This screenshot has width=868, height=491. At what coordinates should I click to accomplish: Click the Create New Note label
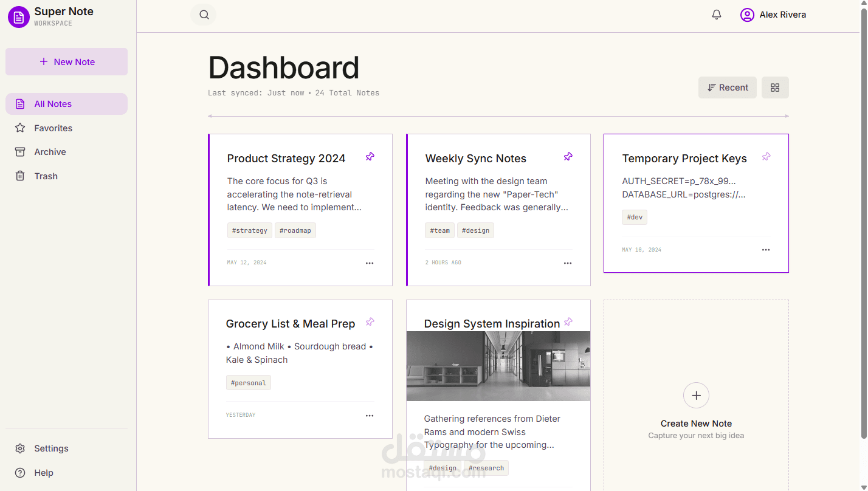696,424
